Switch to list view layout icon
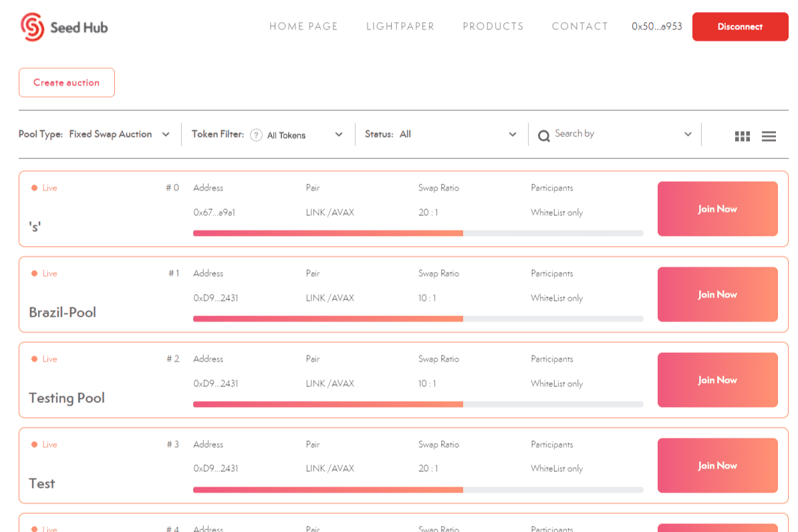This screenshot has width=798, height=532. 769,136
